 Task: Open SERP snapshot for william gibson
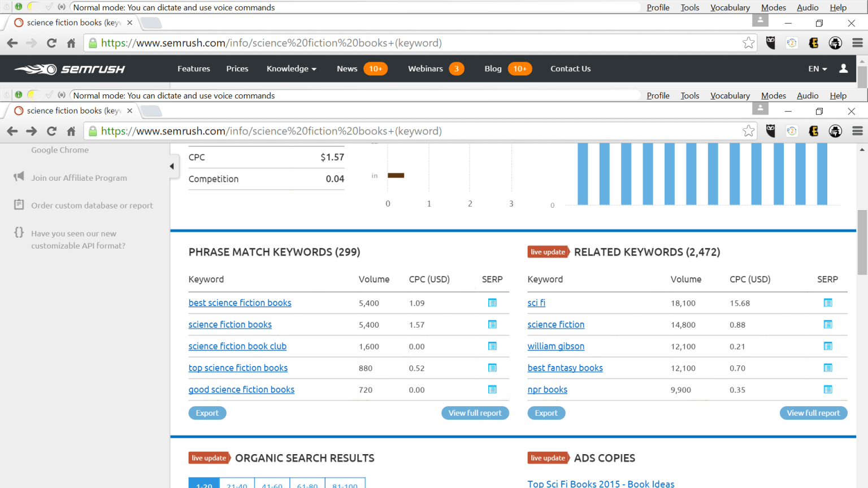[828, 346]
